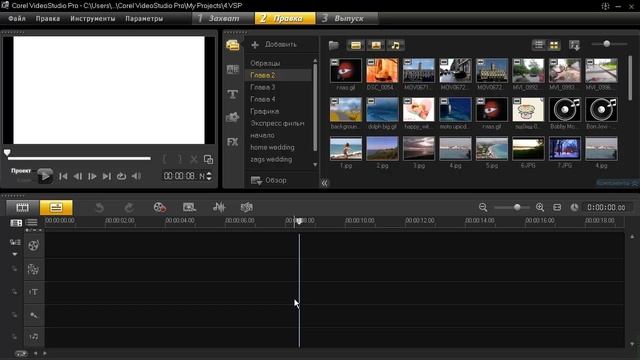Image resolution: width=640 pixels, height=360 pixels.
Task: Click the project duration clock icon
Action: [x=574, y=207]
